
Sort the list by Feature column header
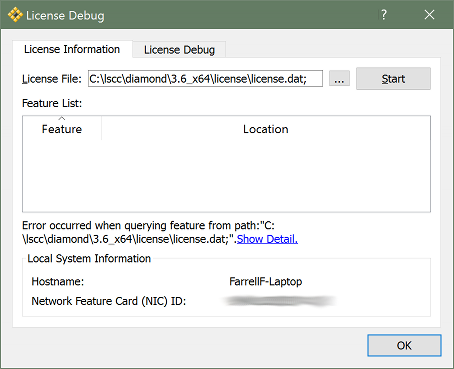(x=62, y=129)
